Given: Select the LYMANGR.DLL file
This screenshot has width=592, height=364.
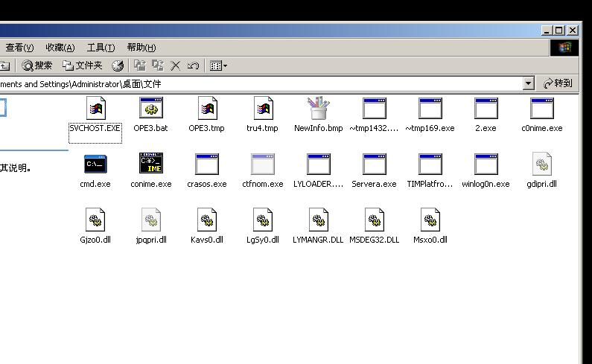Looking at the screenshot, I should (x=318, y=220).
